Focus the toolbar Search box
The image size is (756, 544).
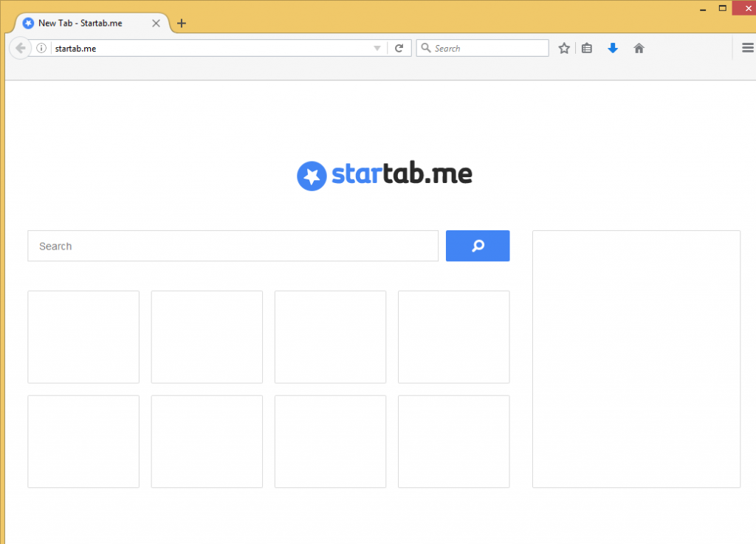[483, 48]
